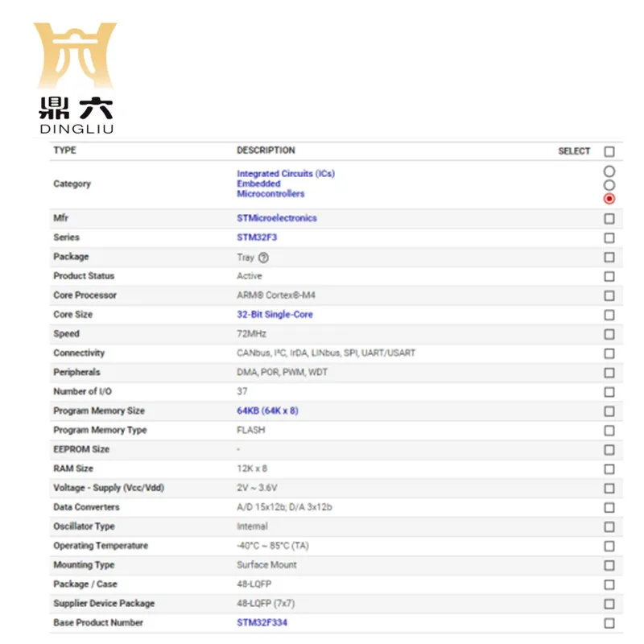644x644 pixels.
Task: Open the STM32F3 series link
Action: click(257, 237)
